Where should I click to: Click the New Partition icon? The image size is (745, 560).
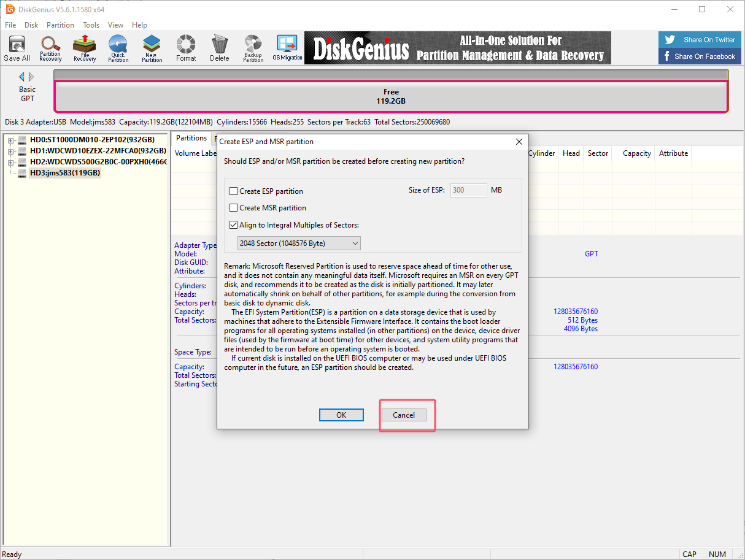click(152, 48)
